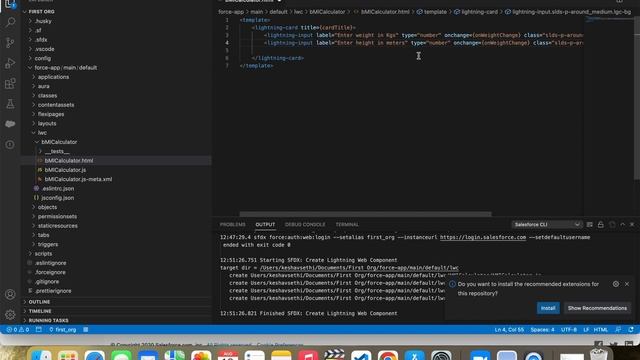Open bMICalculator.js file
640x360 pixels.
click(65, 170)
